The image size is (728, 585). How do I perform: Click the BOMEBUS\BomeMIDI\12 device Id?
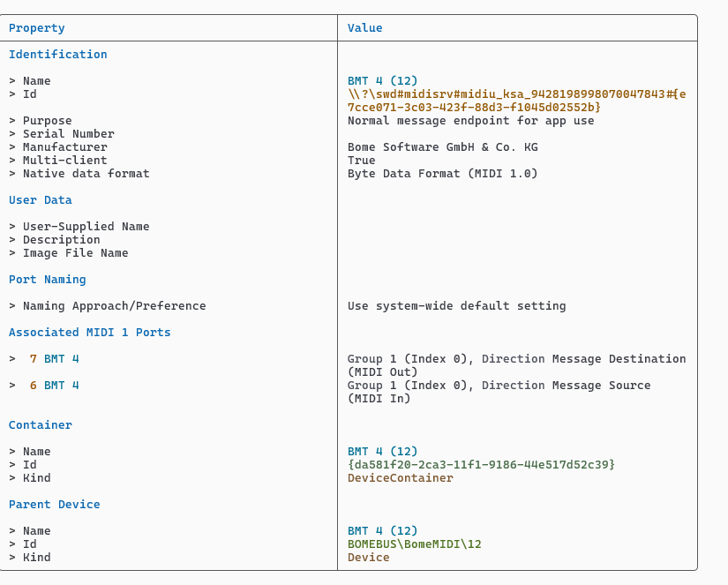[x=415, y=544]
